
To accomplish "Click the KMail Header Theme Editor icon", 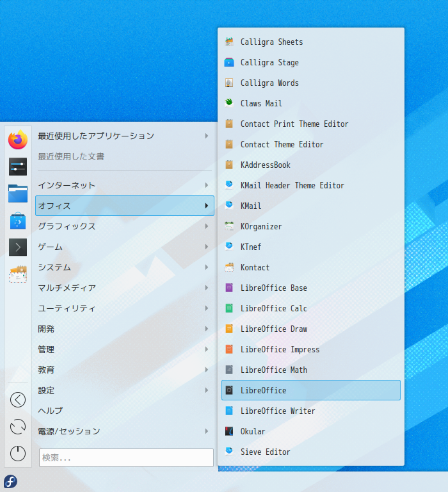I will [x=229, y=185].
